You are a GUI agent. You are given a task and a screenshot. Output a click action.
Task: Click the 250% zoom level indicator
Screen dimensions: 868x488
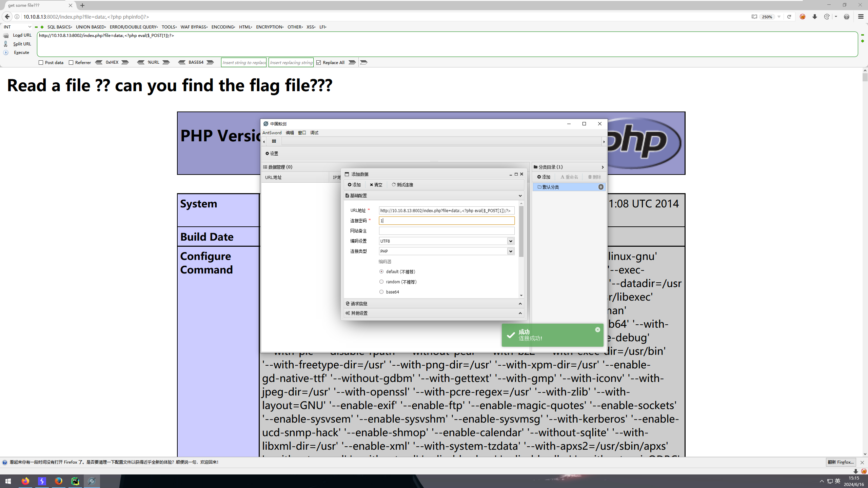pos(767,17)
